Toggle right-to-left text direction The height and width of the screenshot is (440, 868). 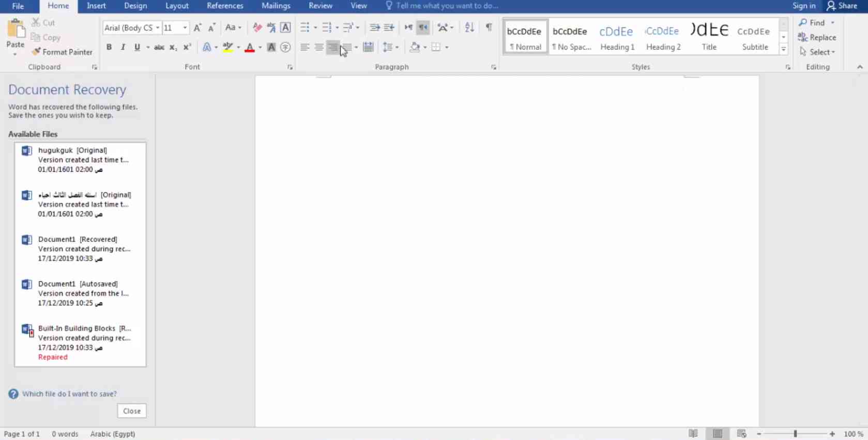click(x=423, y=27)
